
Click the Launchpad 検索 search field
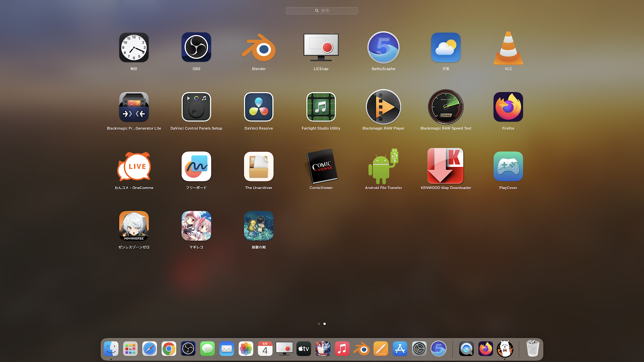[x=322, y=11]
